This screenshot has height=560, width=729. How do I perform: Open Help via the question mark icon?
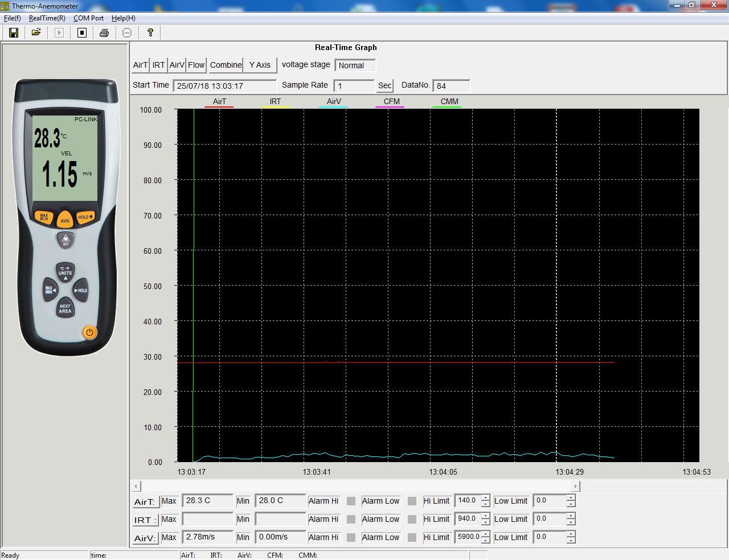point(150,33)
